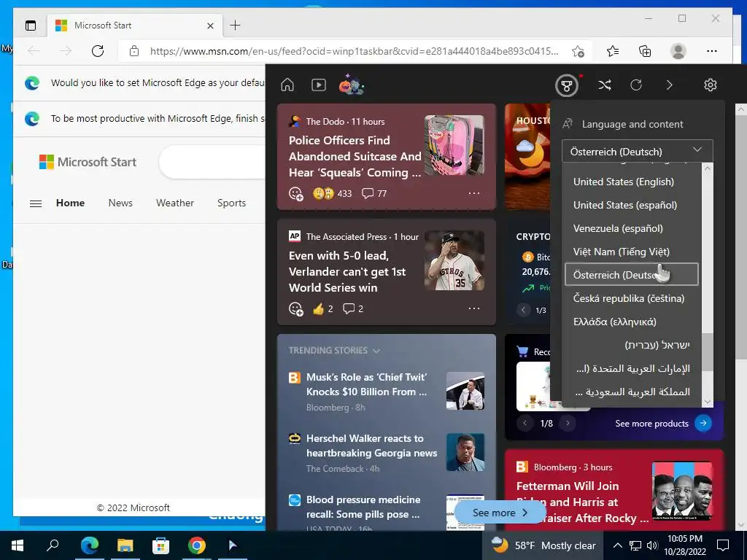Open Fetterman Will Join Bloomberg story

click(582, 502)
